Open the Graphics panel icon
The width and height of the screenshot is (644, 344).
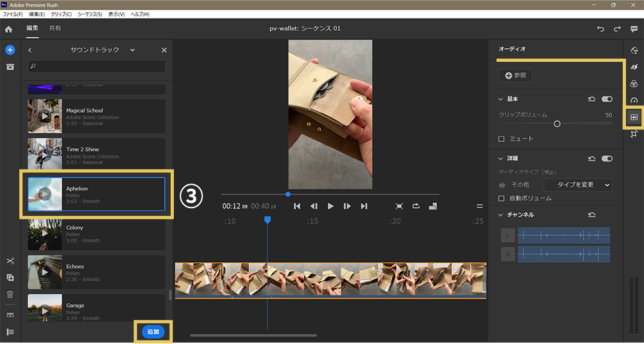pos(634,50)
